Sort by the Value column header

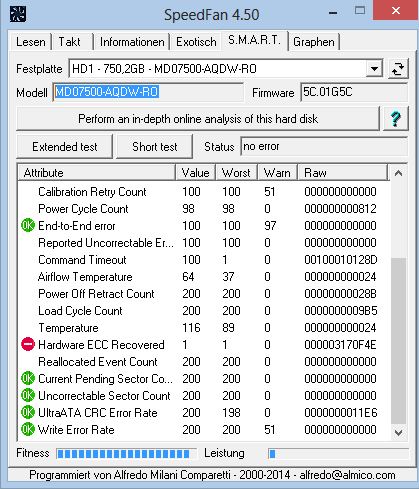(x=196, y=173)
